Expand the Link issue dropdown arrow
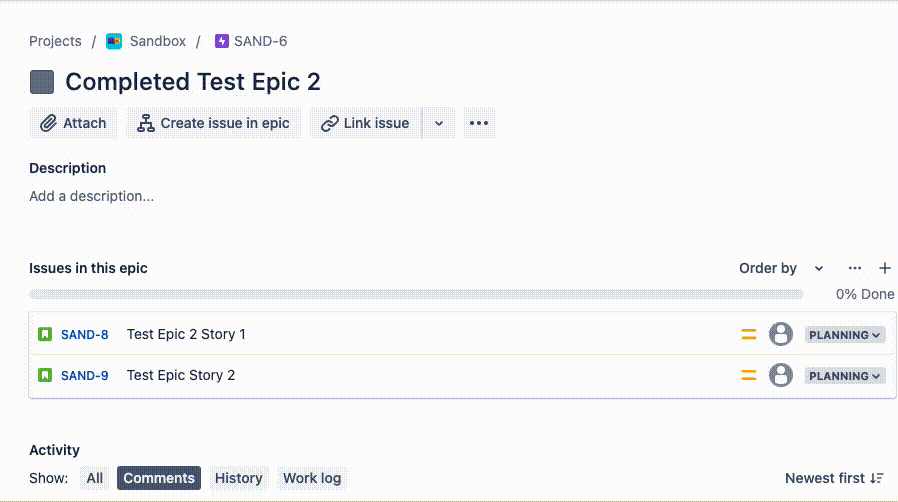Viewport: 898px width, 502px height. click(x=438, y=124)
